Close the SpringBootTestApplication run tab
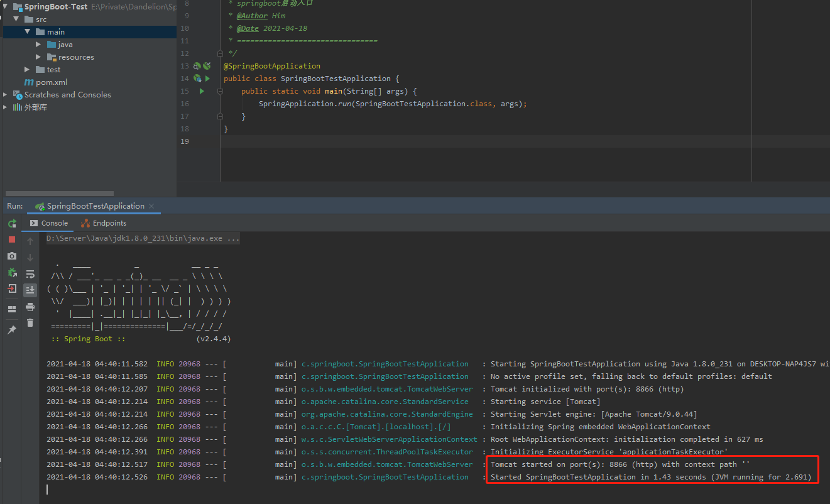This screenshot has height=504, width=830. 151,206
